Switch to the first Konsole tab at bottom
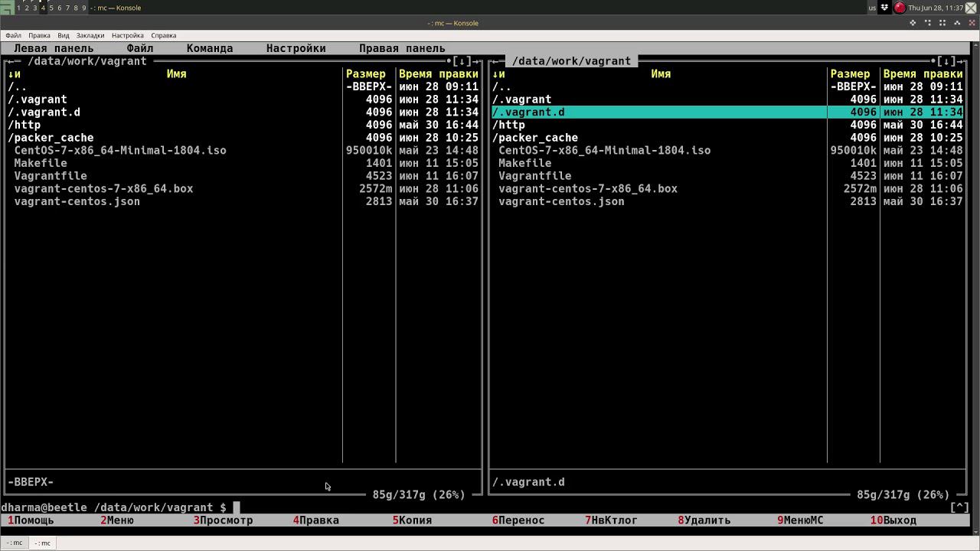 (15, 543)
